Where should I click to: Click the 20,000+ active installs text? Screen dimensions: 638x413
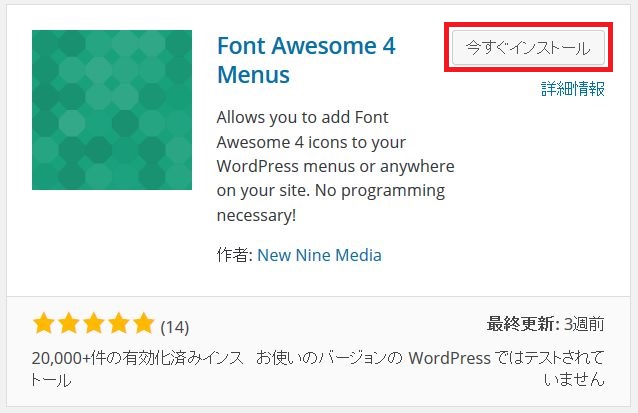pos(138,369)
